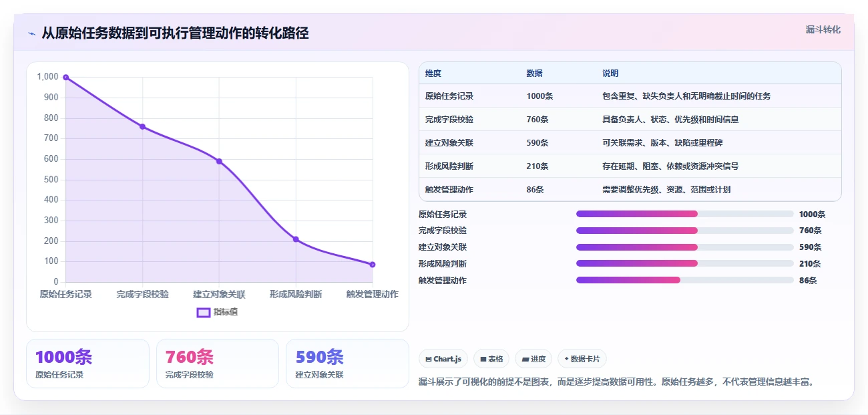This screenshot has height=415, width=868.
Task: Click the 触发管理动作 progress bar
Action: [x=684, y=280]
